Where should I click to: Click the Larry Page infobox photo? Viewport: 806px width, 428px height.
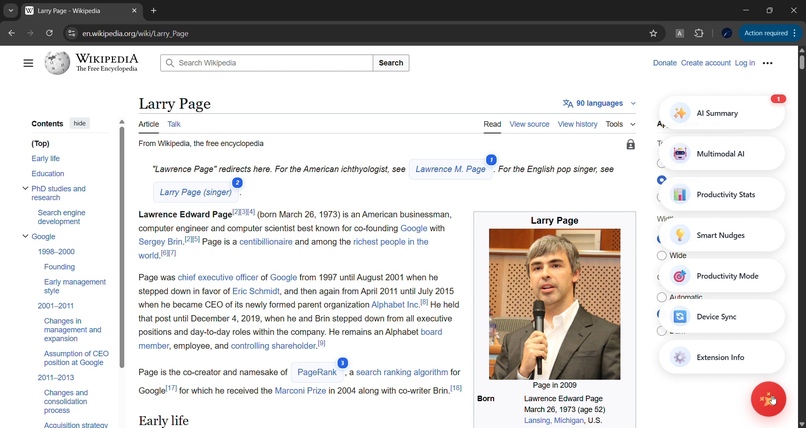point(555,304)
